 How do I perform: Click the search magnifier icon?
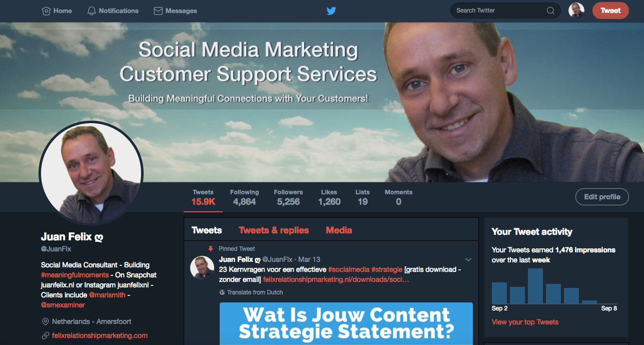550,11
